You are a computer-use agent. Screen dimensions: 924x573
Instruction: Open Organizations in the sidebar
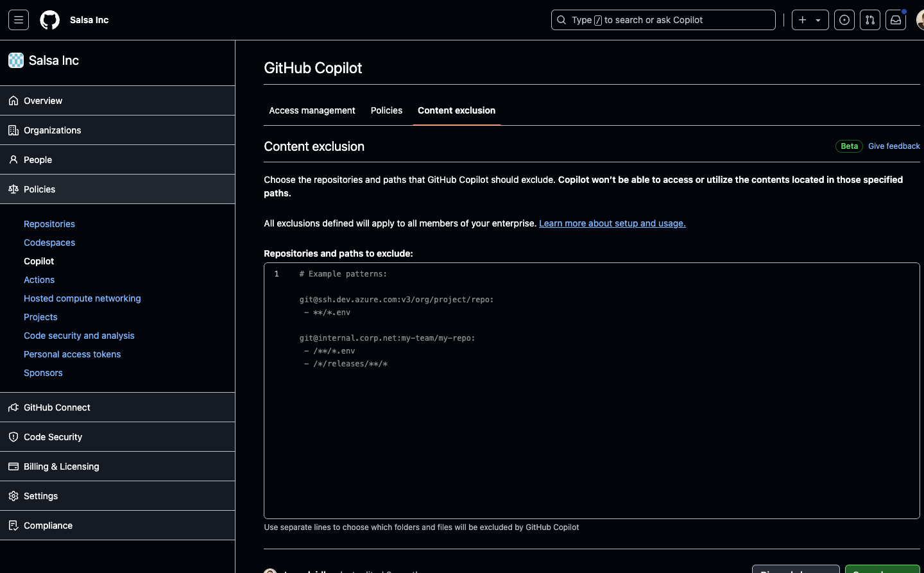(x=117, y=130)
